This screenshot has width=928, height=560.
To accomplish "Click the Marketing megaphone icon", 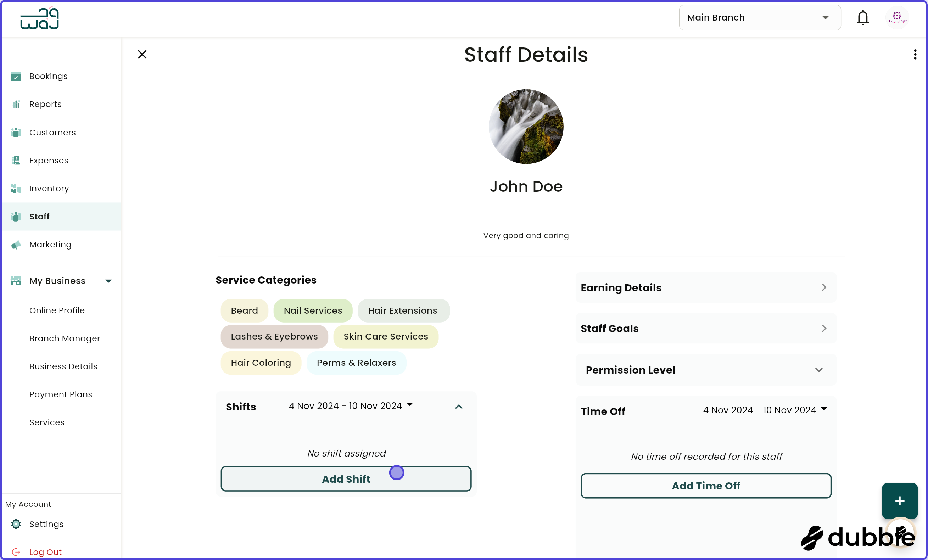I will click(x=16, y=245).
